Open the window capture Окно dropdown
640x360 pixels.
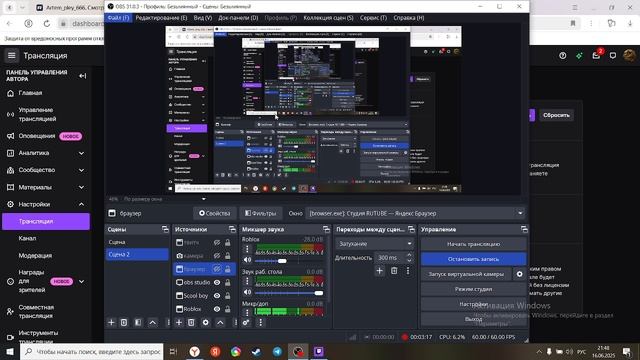[416, 213]
